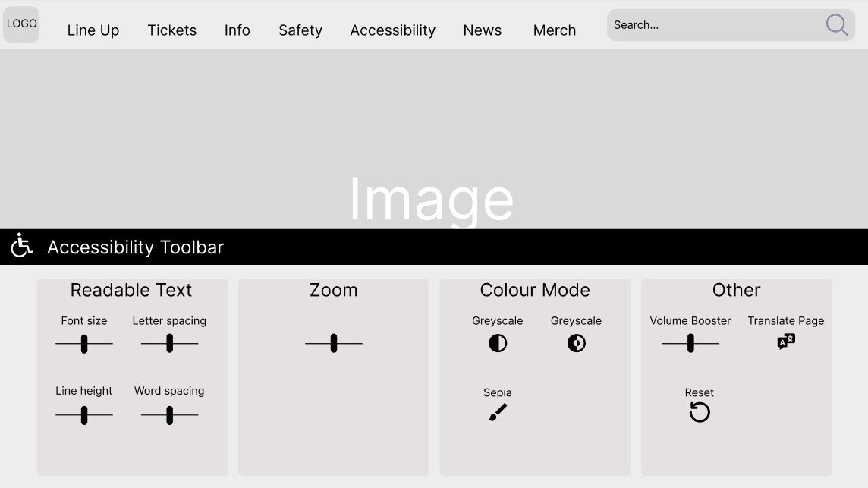Click the half-filled circle Greyscale icon
Image resolution: width=868 pixels, height=488 pixels.
point(498,343)
